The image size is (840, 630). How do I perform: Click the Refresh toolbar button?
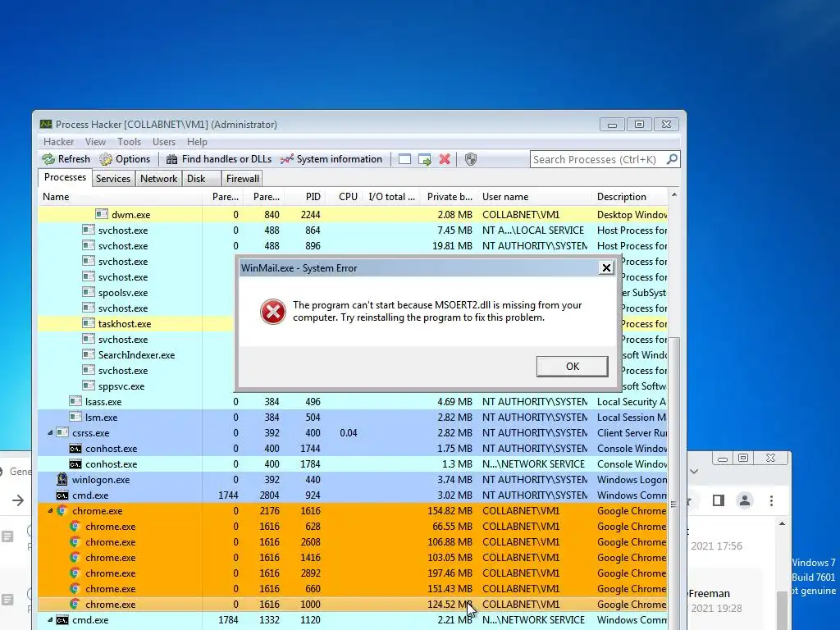click(x=66, y=159)
